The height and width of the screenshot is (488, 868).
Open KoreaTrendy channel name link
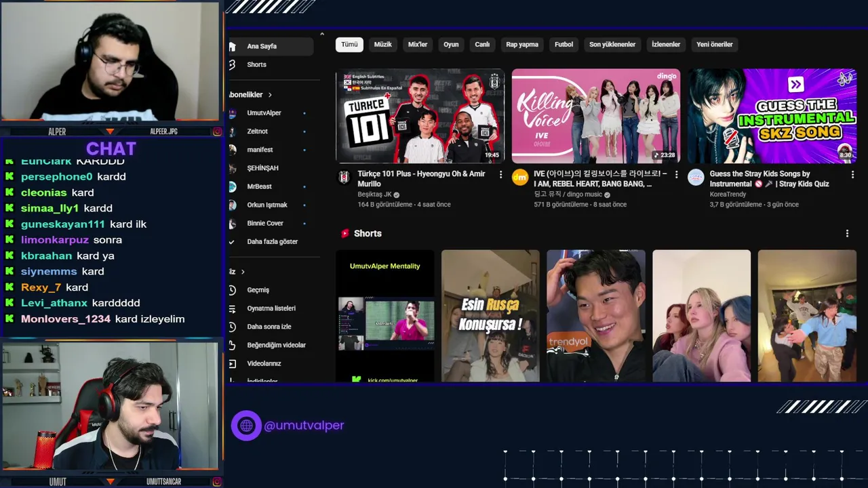728,195
